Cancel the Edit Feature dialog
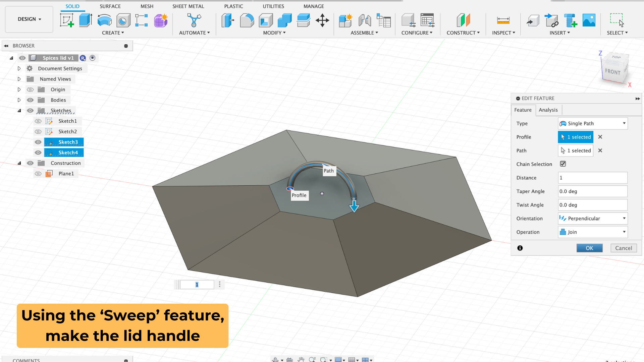The height and width of the screenshot is (362, 644). tap(624, 248)
